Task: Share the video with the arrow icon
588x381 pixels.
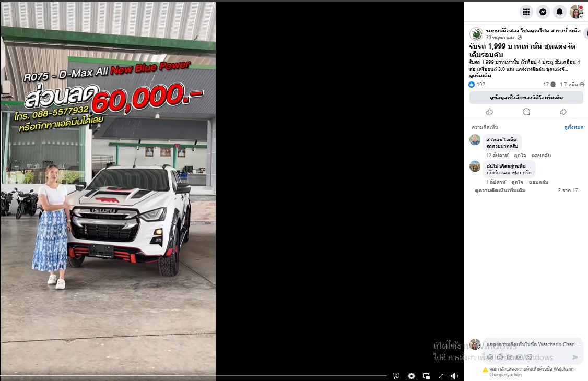Action: pyautogui.click(x=563, y=112)
